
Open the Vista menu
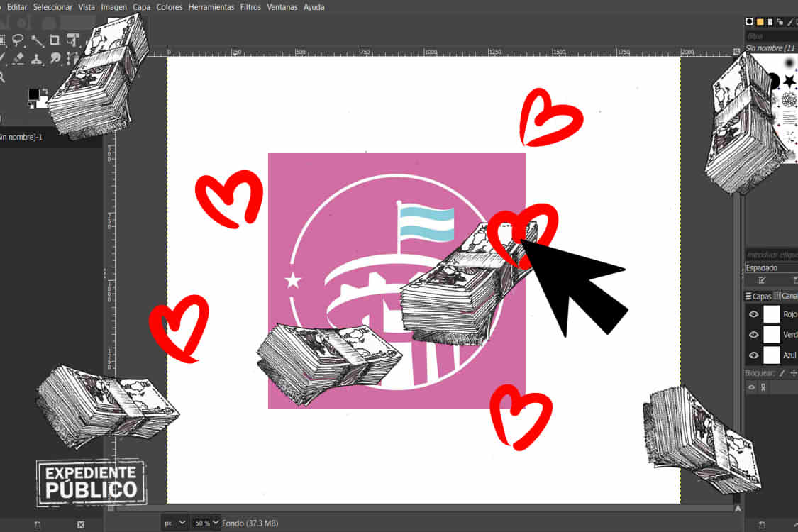(87, 7)
